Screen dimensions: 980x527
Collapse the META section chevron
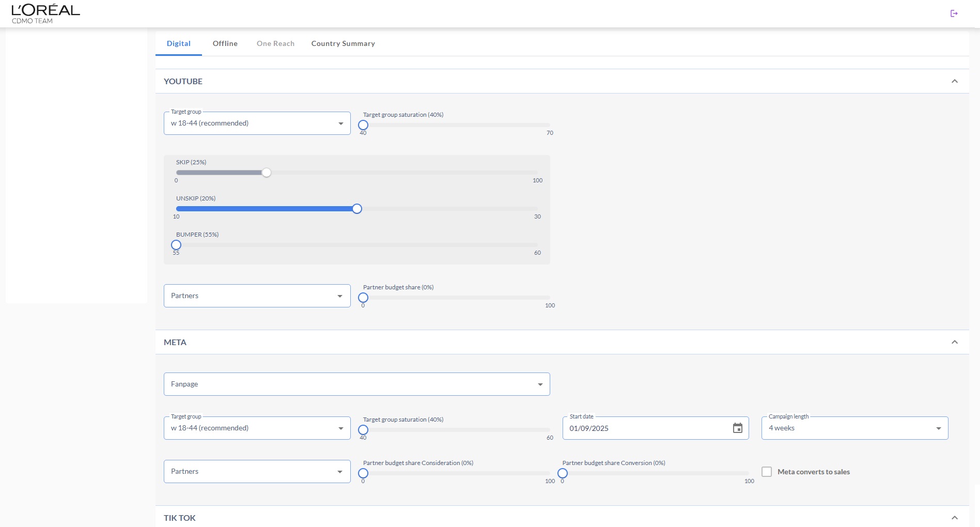click(x=954, y=342)
